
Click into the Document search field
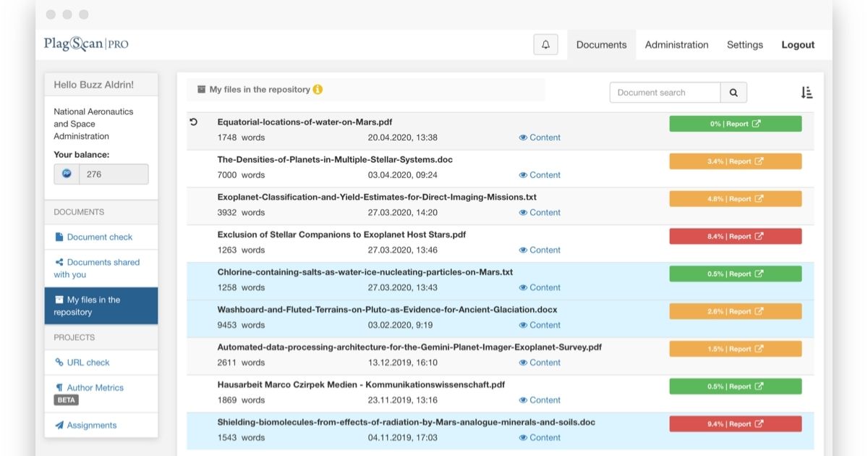point(665,93)
